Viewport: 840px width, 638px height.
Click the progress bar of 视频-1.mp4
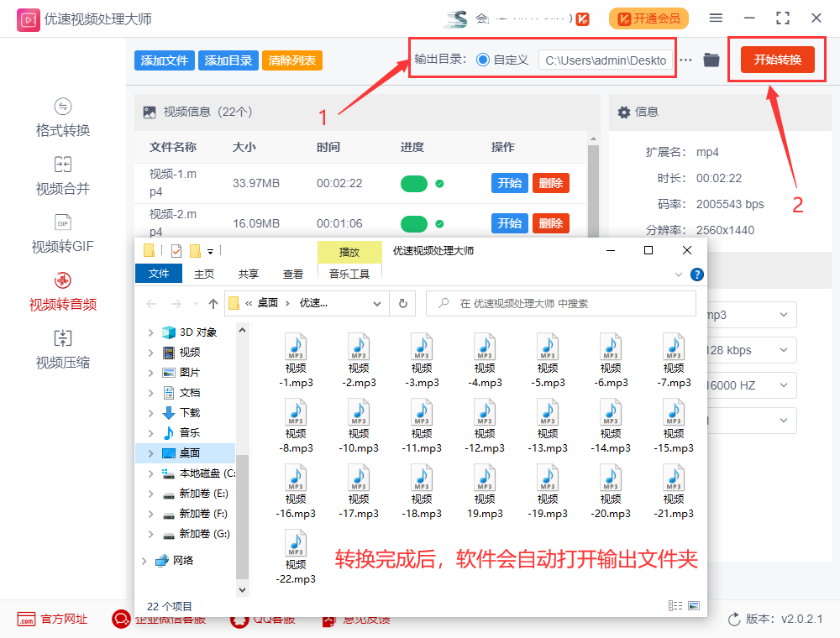(415, 181)
